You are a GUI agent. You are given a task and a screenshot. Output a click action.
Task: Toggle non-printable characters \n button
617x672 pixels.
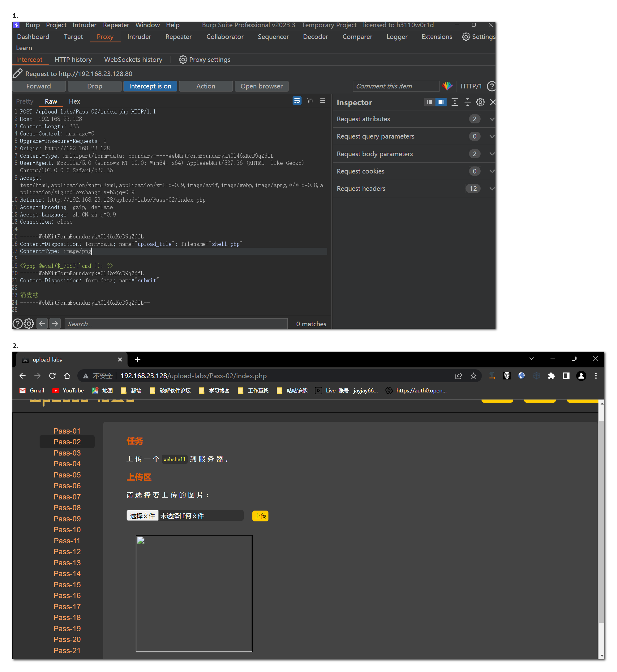coord(310,101)
